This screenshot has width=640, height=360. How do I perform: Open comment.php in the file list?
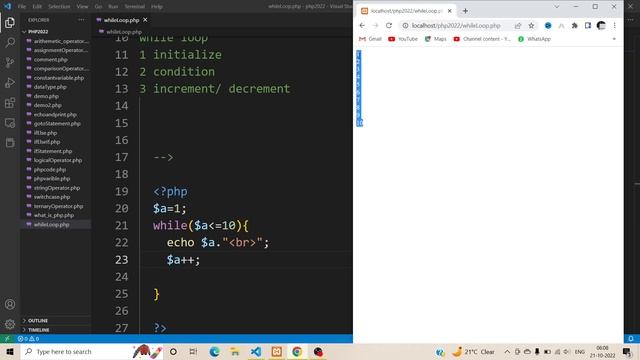tap(51, 59)
